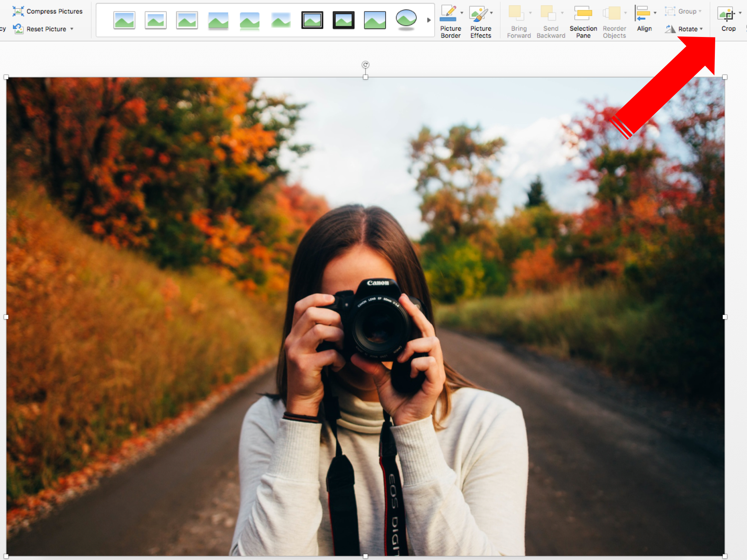The width and height of the screenshot is (747, 560).
Task: Select the first picture style thumbnail
Action: coord(124,20)
